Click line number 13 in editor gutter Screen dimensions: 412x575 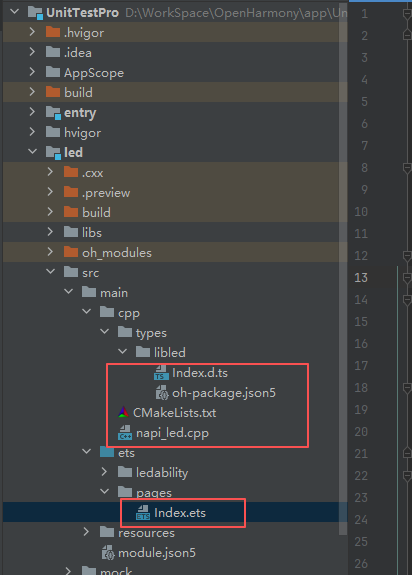point(361,278)
